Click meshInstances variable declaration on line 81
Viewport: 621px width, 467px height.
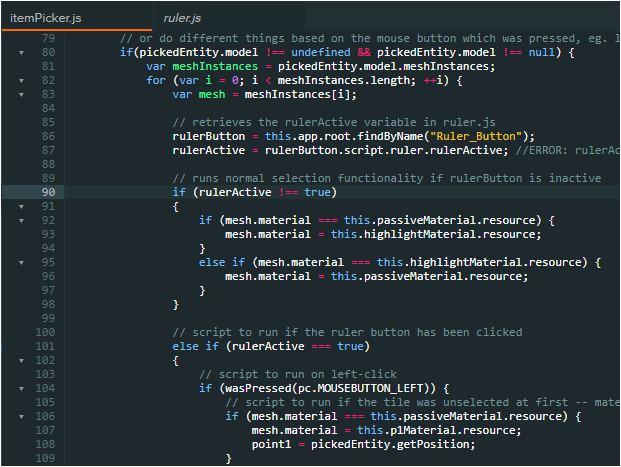pyautogui.click(x=215, y=66)
